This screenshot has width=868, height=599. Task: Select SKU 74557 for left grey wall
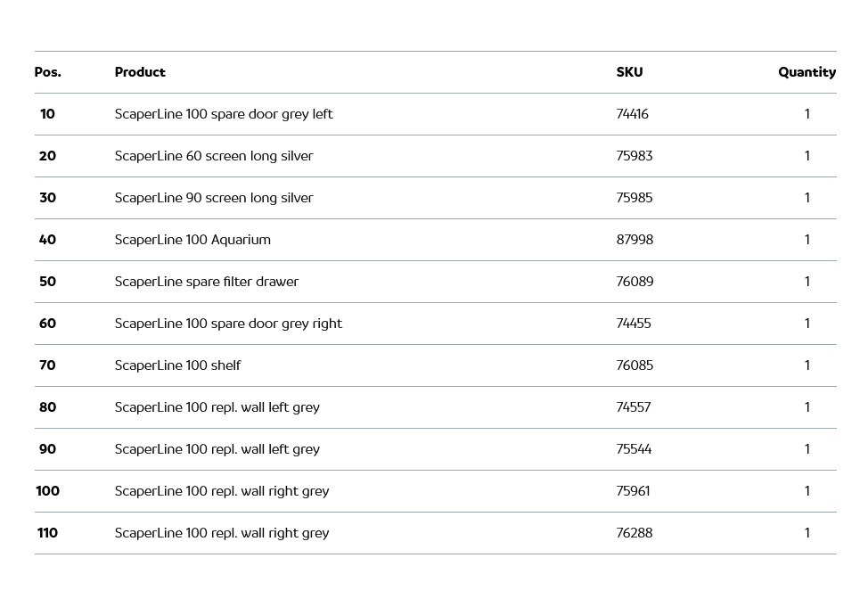634,407
